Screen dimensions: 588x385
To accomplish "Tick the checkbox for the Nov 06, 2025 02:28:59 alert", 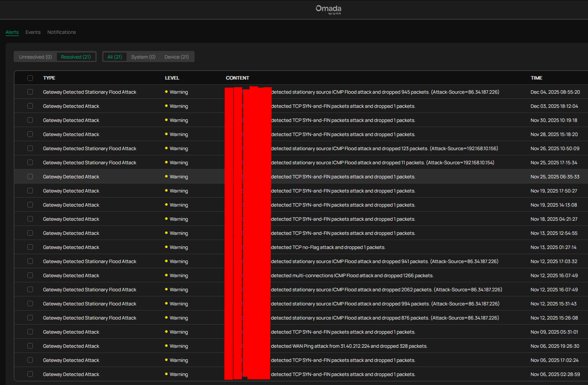I will [x=30, y=374].
